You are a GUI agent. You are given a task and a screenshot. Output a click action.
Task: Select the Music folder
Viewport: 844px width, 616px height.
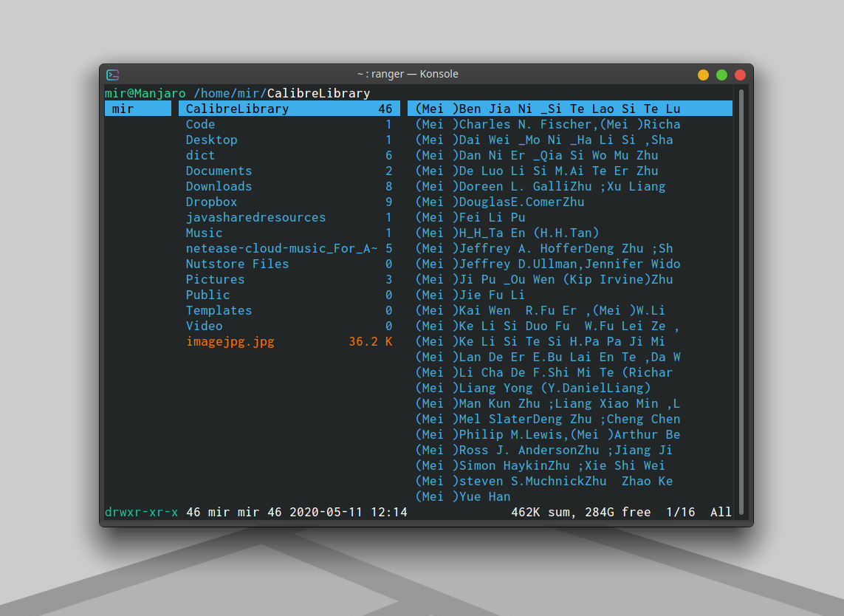(x=289, y=233)
